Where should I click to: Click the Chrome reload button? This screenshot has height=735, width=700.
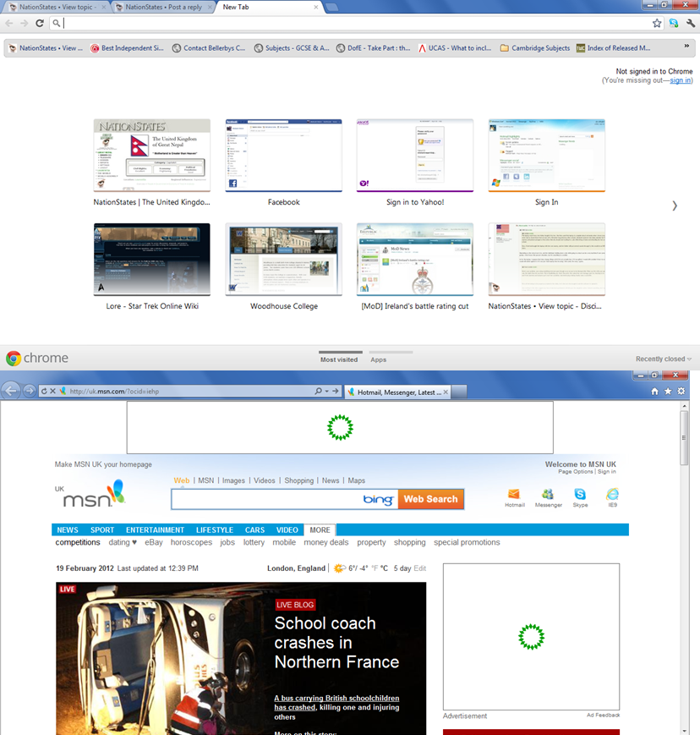[x=40, y=24]
